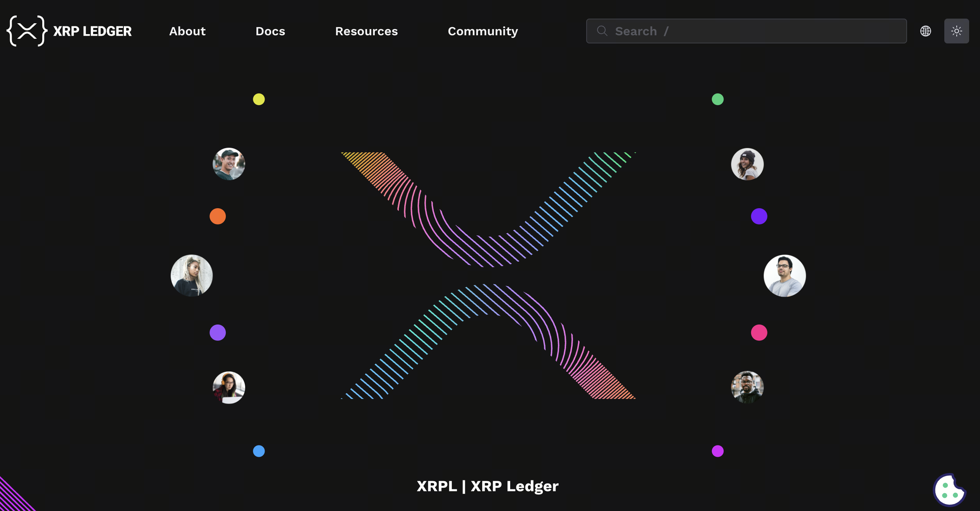The height and width of the screenshot is (511, 980).
Task: Click the yellow dot near top left
Action: 259,99
